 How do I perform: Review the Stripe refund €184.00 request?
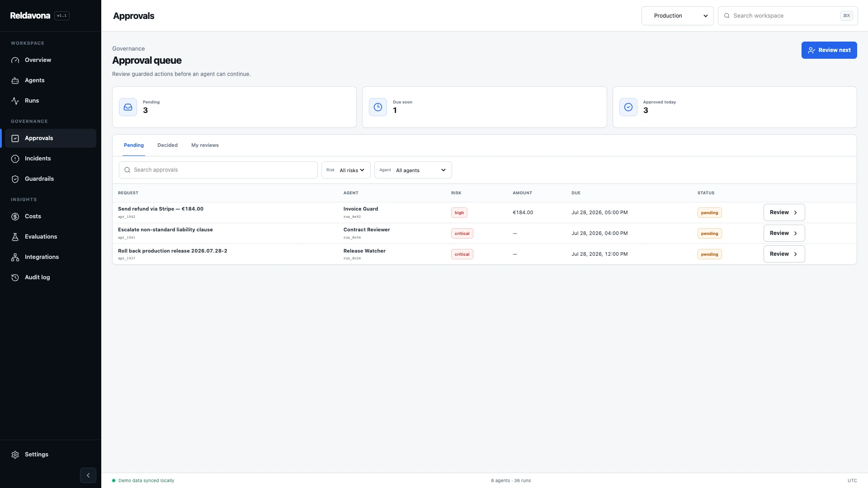[784, 212]
